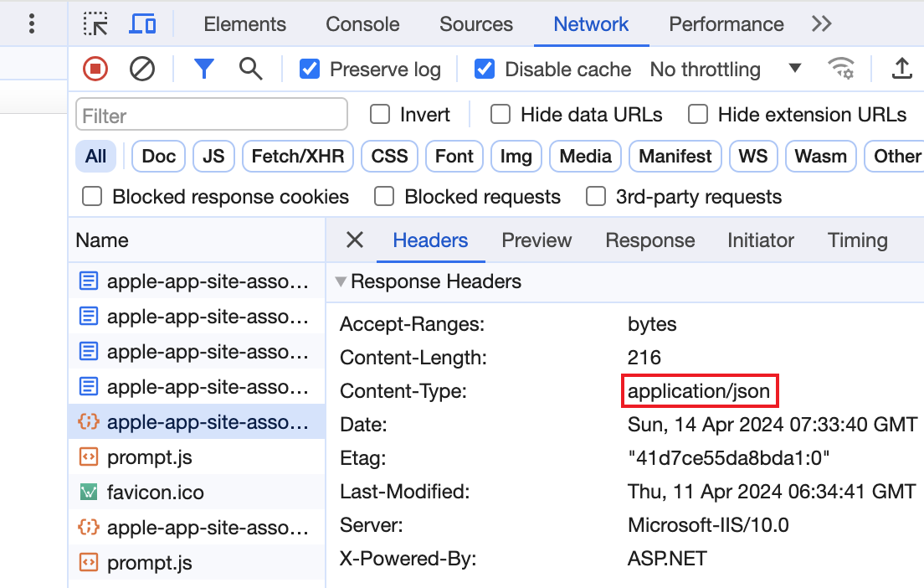Select the All filter type
Screen dimensions: 924x588
click(x=95, y=157)
